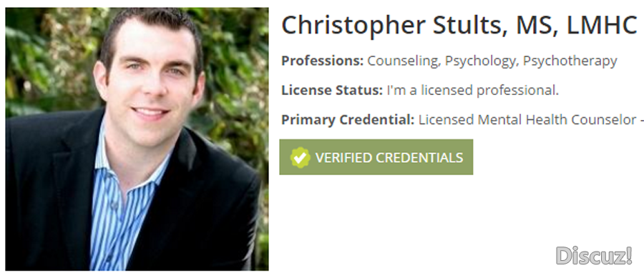The width and height of the screenshot is (644, 273).
Task: Click the Primary Credential label
Action: tap(348, 119)
